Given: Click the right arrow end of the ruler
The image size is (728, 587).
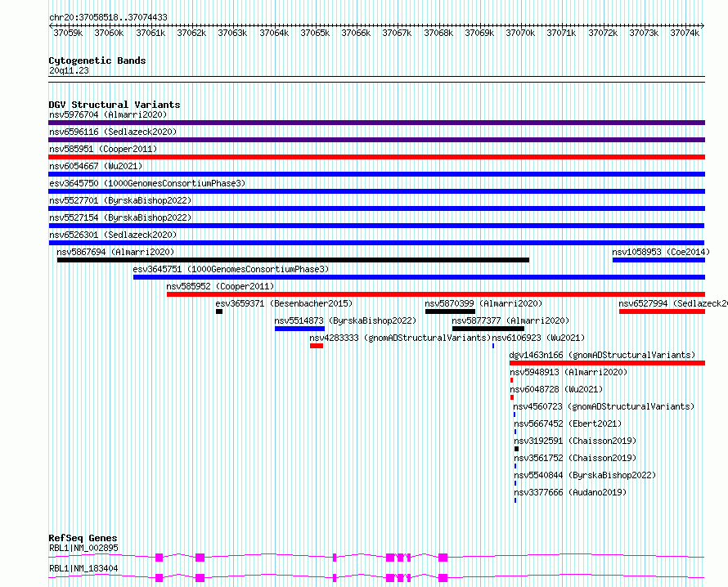Looking at the screenshot, I should pos(703,26).
